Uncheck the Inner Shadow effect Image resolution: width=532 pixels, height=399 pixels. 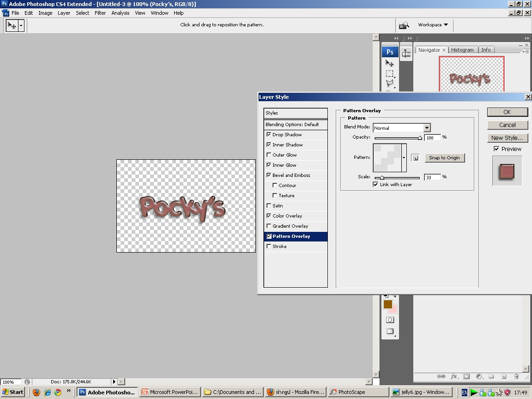click(x=269, y=145)
